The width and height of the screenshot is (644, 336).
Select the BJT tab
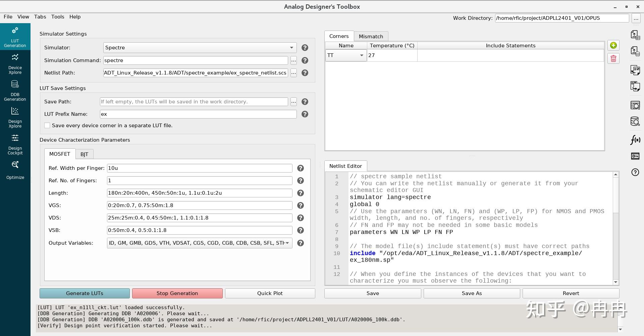tap(84, 154)
